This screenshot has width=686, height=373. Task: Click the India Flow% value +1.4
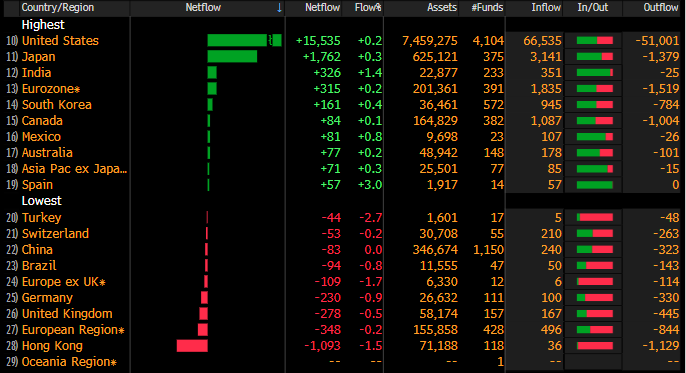(370, 73)
